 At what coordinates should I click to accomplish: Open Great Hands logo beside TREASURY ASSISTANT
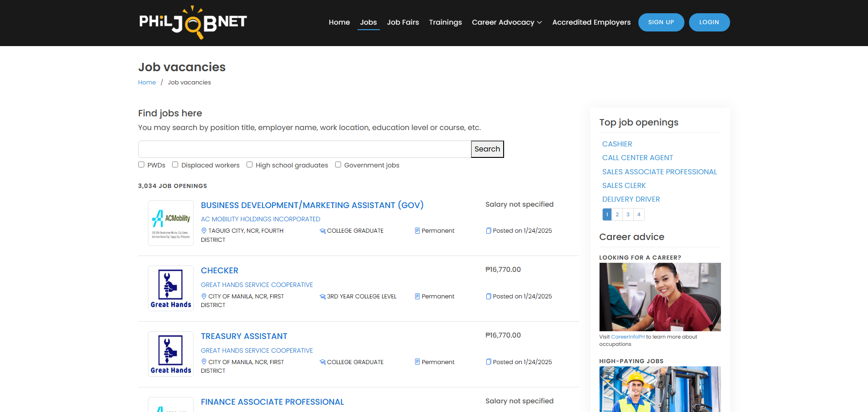[171, 354]
